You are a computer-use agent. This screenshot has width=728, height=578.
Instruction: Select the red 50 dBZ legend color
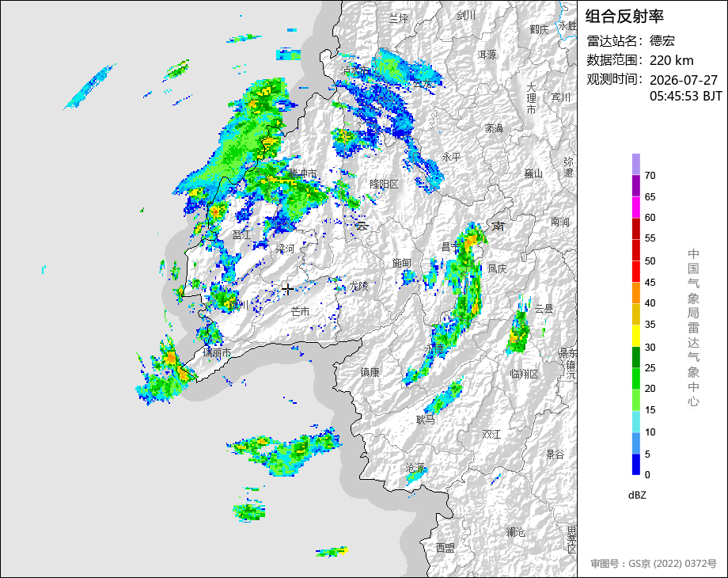[636, 250]
